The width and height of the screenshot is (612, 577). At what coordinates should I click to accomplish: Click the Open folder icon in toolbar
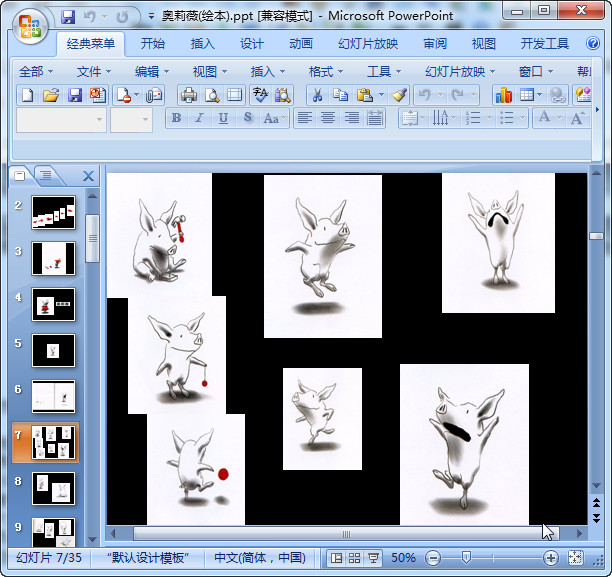tap(51, 95)
